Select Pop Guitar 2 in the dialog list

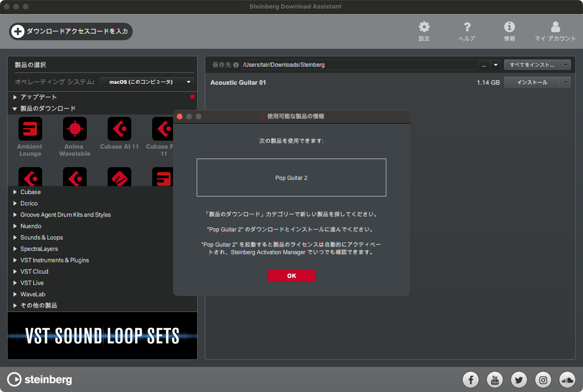pyautogui.click(x=291, y=178)
